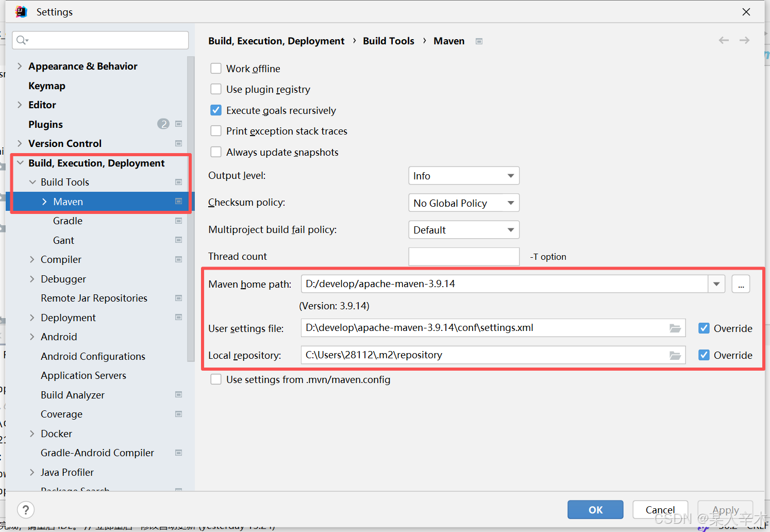Image resolution: width=770 pixels, height=532 pixels.
Task: Click the settings search field
Action: point(101,40)
